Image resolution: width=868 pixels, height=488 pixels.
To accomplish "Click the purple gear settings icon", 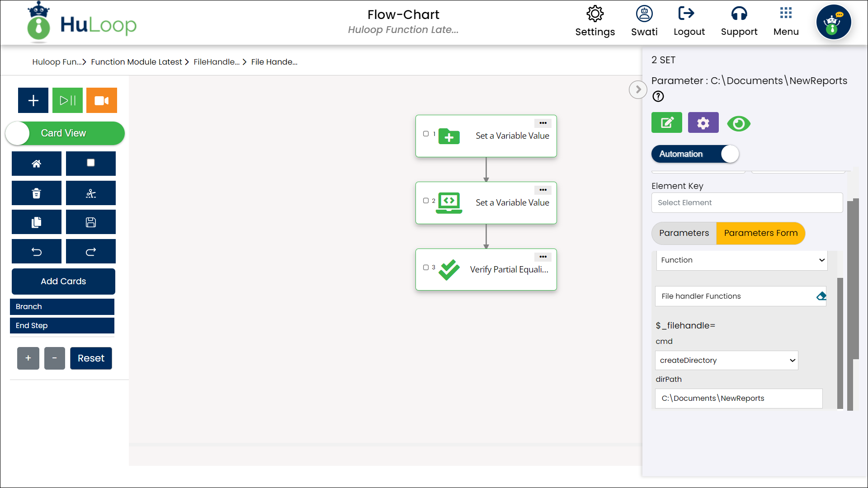I will [703, 122].
